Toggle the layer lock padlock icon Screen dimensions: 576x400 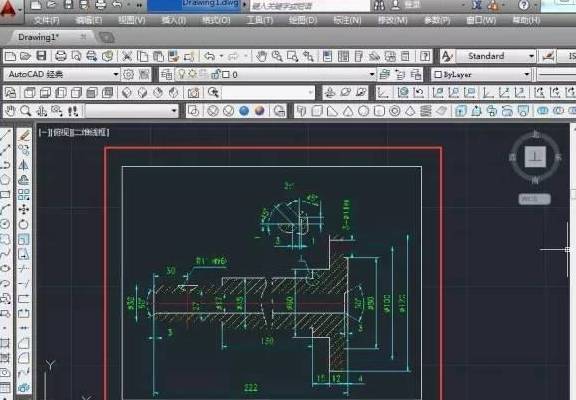pos(216,75)
